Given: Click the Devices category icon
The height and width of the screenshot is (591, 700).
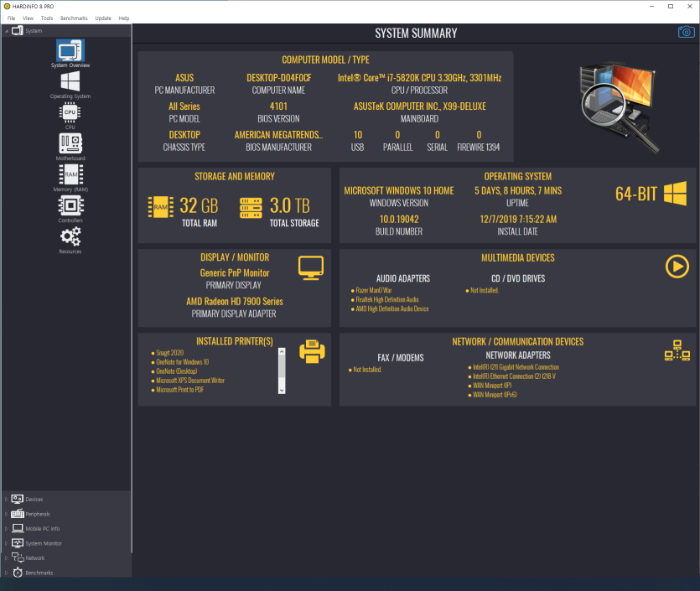Looking at the screenshot, I should pos(18,499).
